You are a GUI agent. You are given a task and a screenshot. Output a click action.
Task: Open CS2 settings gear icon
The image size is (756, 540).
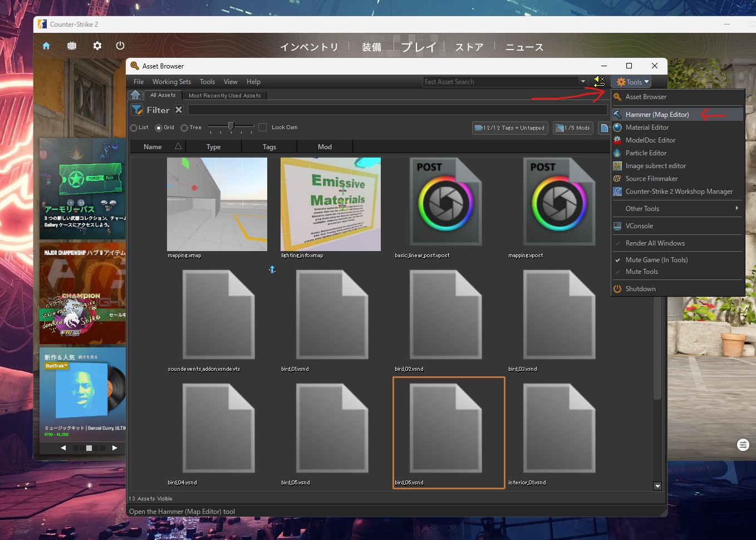tap(97, 46)
